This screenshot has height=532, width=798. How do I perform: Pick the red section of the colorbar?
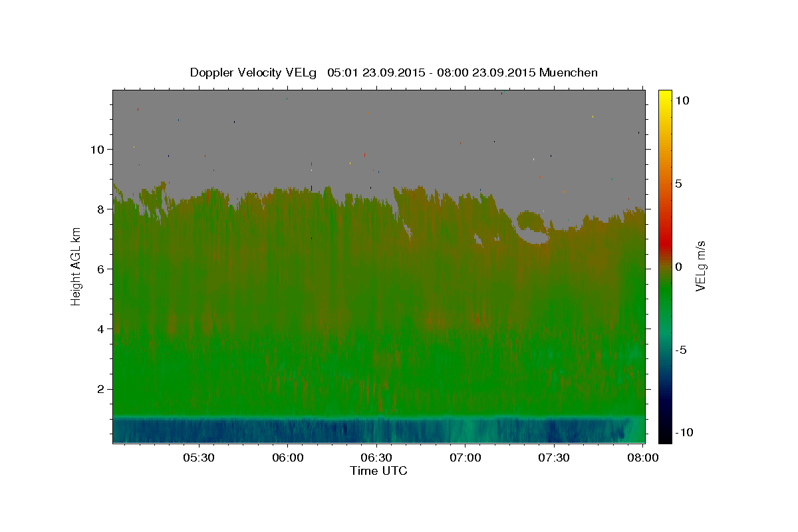point(665,245)
